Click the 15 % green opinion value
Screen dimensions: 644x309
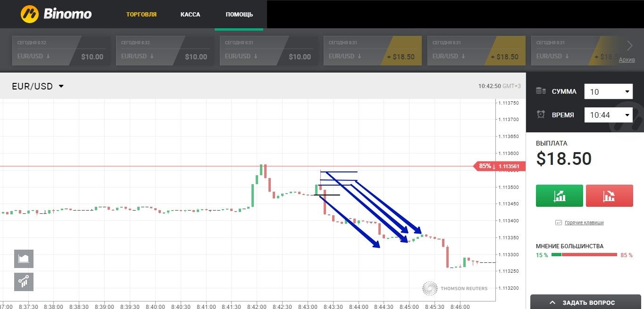(x=542, y=255)
